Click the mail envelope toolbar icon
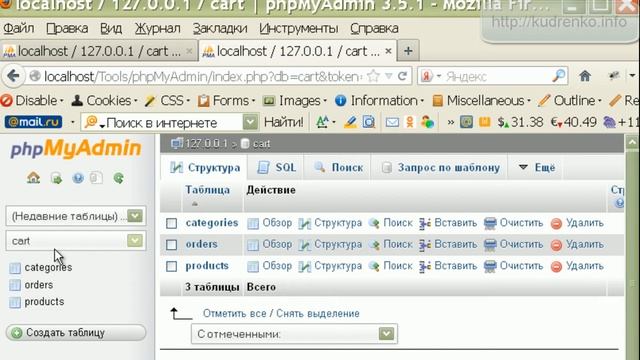Image resolution: width=640 pixels, height=360 pixels. pyautogui.click(x=392, y=122)
